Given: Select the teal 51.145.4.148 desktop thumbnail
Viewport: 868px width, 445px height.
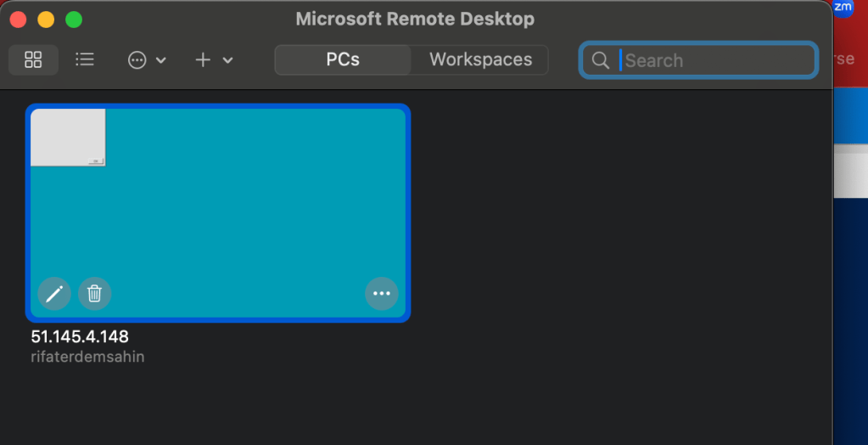Looking at the screenshot, I should (218, 213).
